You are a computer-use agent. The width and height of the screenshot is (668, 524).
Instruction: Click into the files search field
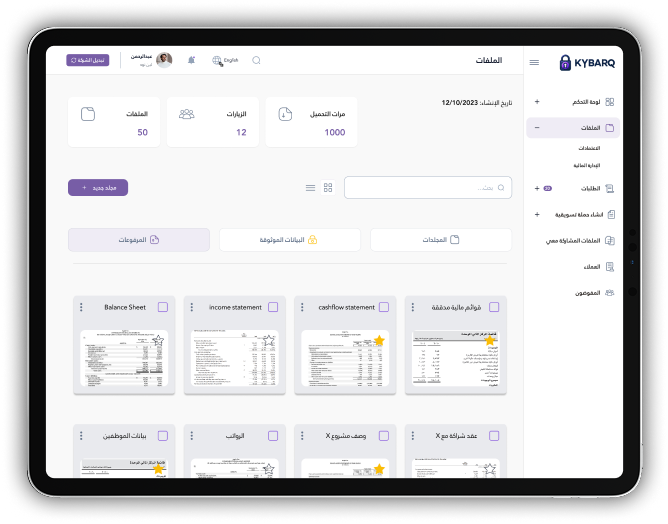pos(428,187)
